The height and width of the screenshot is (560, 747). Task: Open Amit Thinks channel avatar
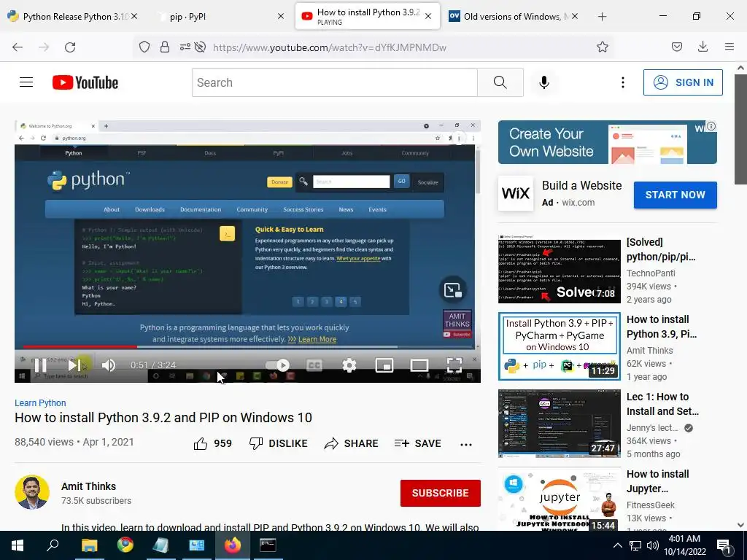pyautogui.click(x=32, y=492)
